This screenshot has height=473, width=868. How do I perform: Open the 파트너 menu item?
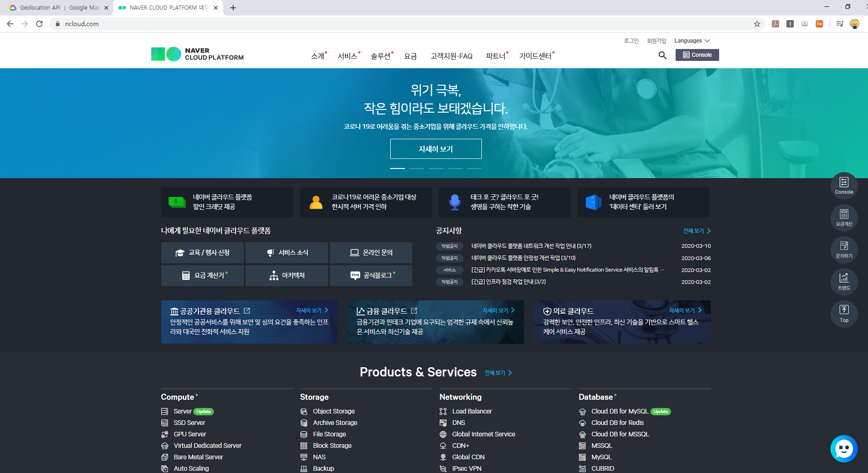point(496,56)
